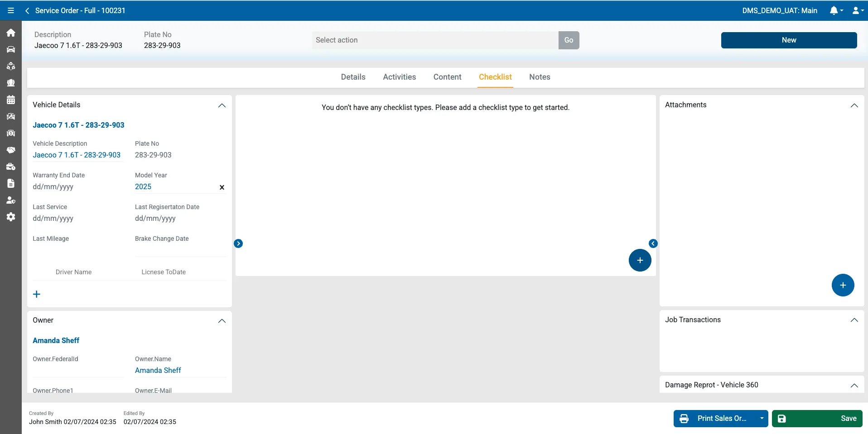Screen dimensions: 868x434
Task: Click the New button
Action: click(x=789, y=40)
